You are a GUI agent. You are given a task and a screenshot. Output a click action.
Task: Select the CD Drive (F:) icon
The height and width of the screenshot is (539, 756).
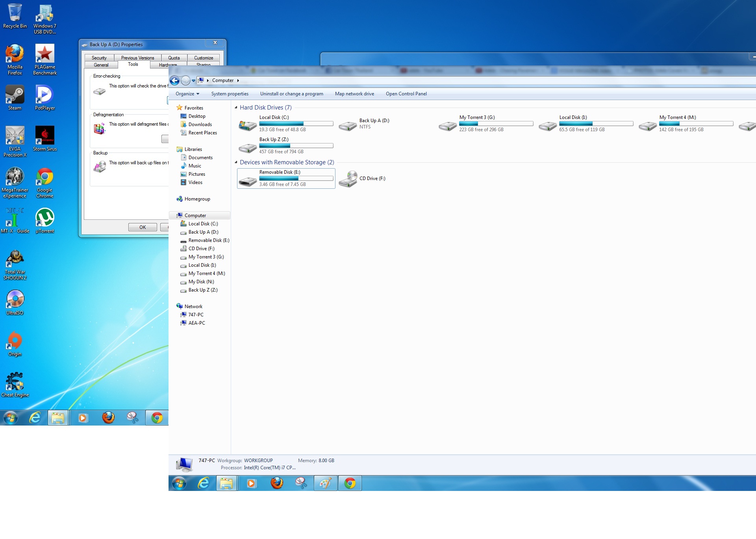(348, 179)
